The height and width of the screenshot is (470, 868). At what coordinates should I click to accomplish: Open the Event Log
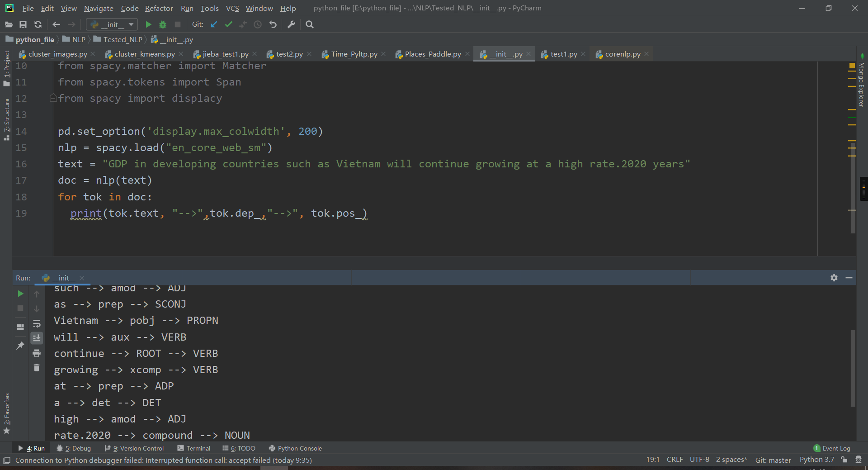tap(832, 448)
